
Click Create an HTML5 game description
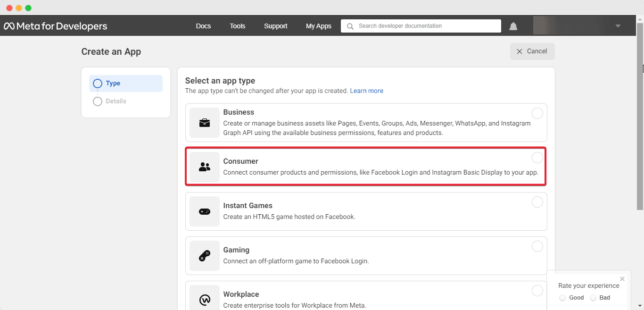point(289,217)
